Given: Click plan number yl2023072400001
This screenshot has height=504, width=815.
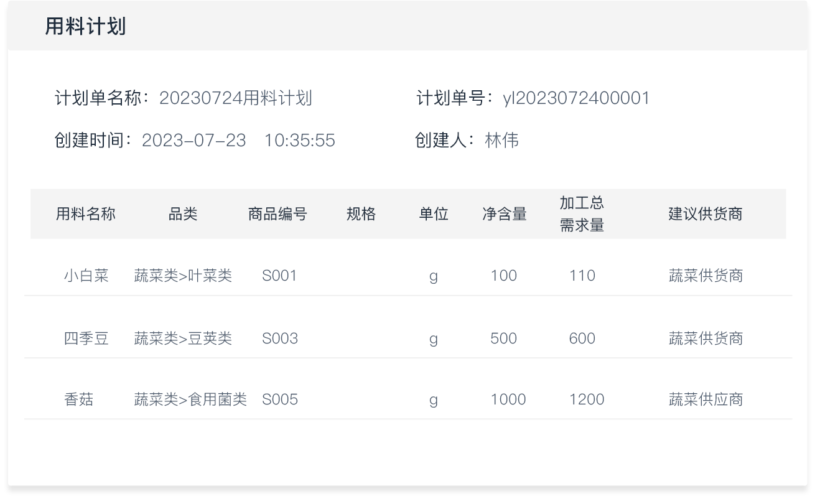Looking at the screenshot, I should 575,98.
